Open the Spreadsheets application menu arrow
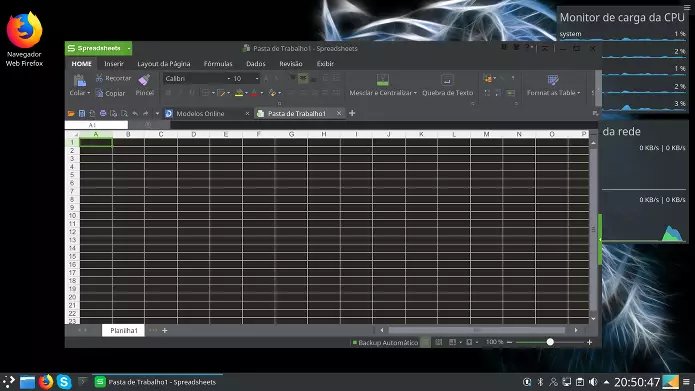This screenshot has width=695, height=391. click(x=129, y=48)
